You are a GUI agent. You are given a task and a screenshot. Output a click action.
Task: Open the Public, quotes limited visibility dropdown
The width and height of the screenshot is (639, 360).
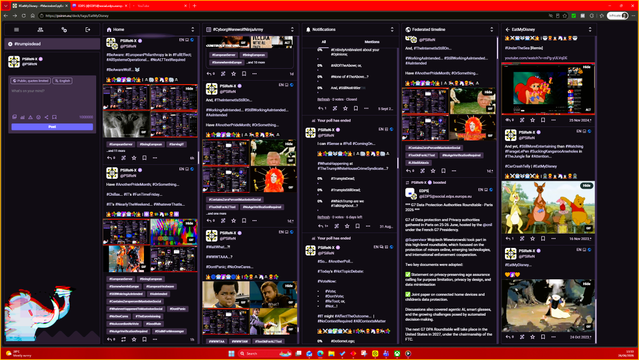pos(31,81)
